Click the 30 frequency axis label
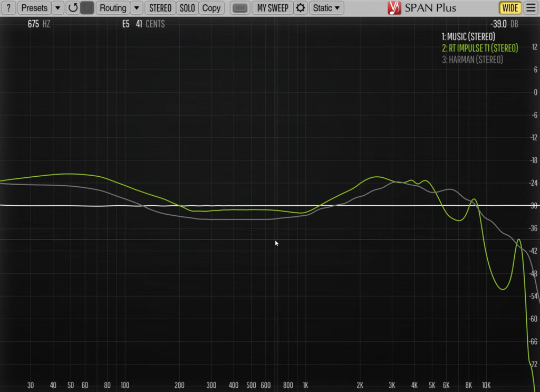The image size is (540, 392). coord(31,385)
